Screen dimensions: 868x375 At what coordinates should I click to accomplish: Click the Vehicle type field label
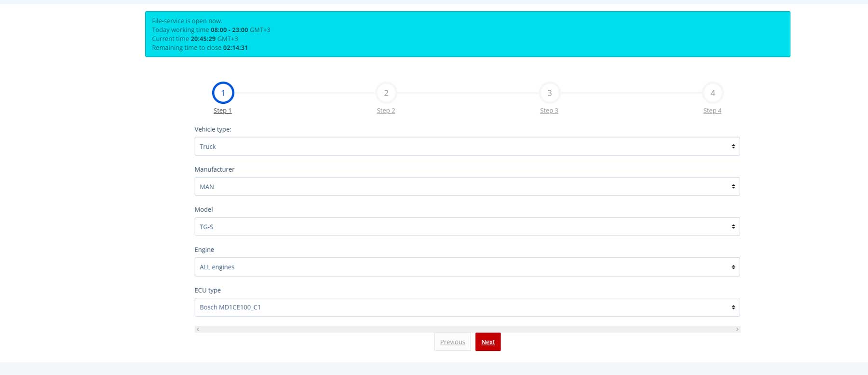click(x=213, y=129)
